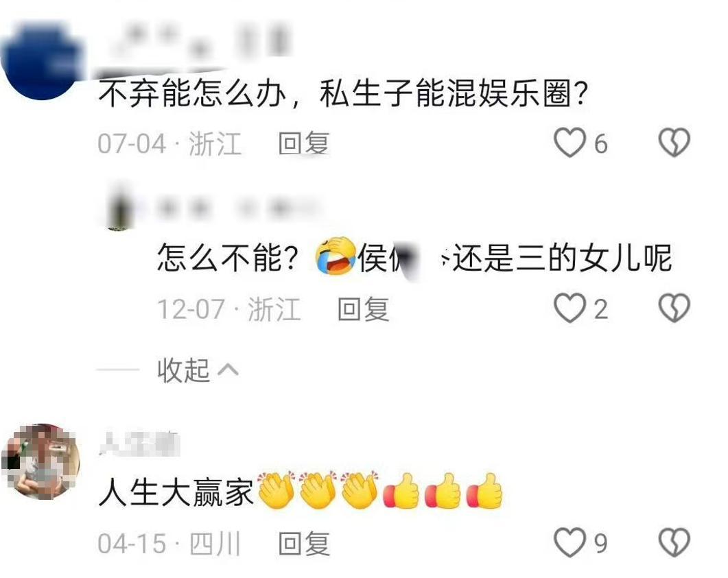Collapse replies with 收起
The width and height of the screenshot is (728, 578).
point(183,370)
